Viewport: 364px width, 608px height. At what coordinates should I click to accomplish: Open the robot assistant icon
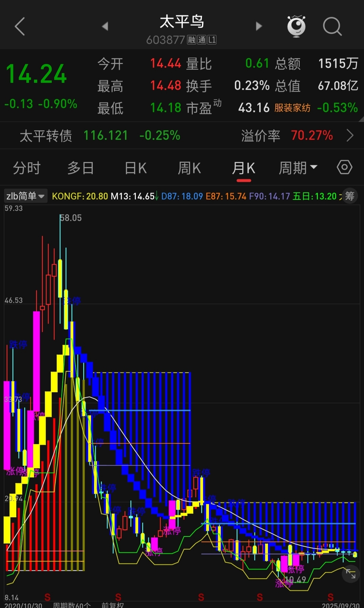coord(296,26)
